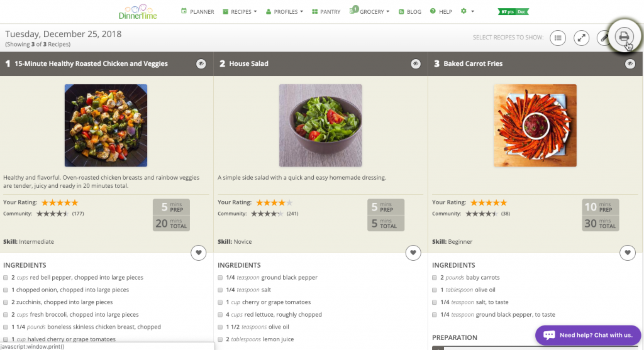
Task: Open the list view icon
Action: [558, 38]
